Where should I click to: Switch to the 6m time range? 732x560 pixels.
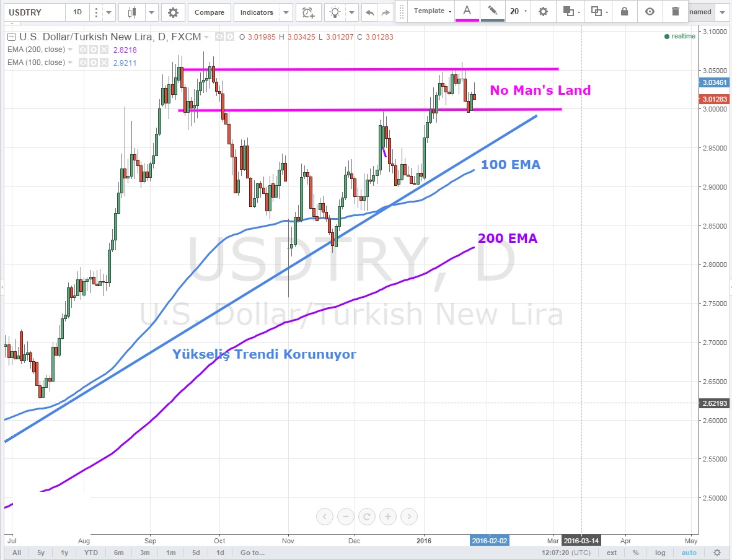pyautogui.click(x=118, y=553)
